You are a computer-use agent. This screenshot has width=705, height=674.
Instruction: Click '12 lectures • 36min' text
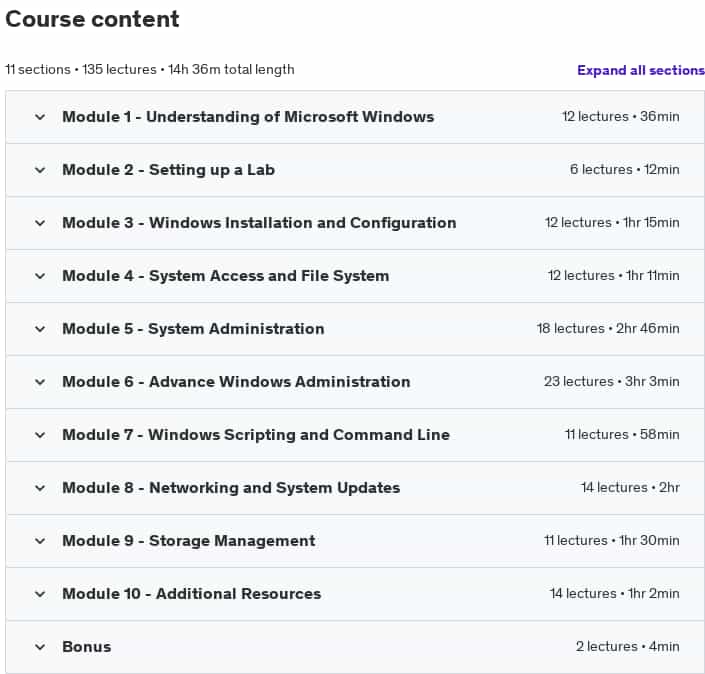621,116
